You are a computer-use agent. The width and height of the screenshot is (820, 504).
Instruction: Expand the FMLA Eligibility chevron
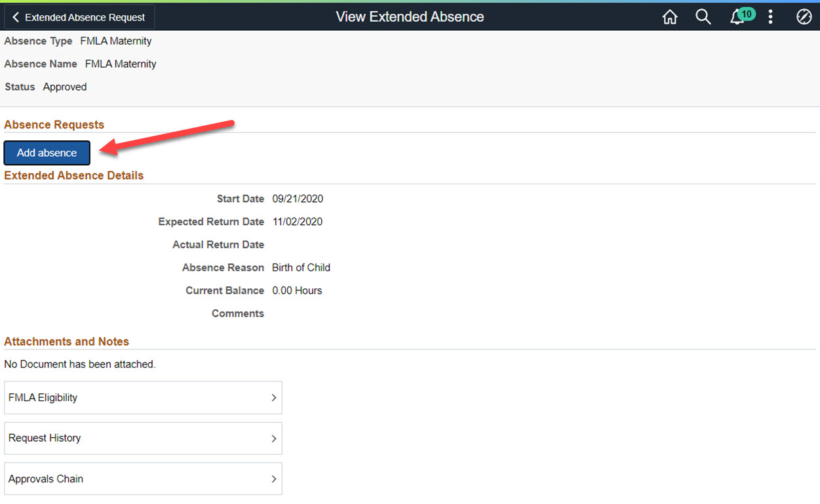274,398
